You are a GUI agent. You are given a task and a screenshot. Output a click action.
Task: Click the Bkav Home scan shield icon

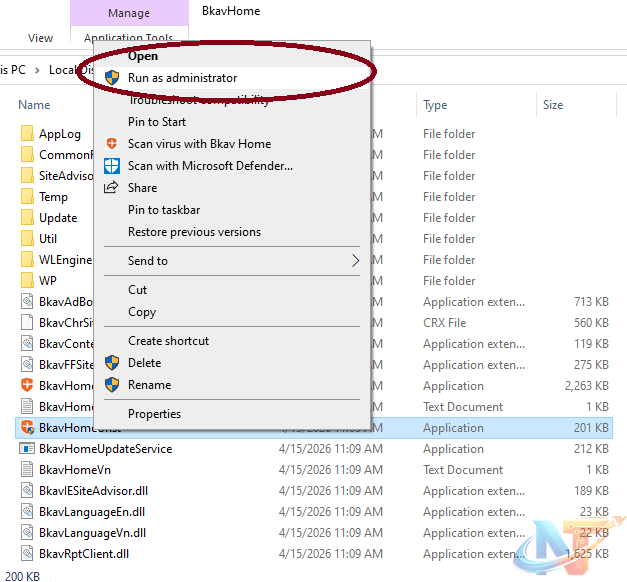click(x=112, y=144)
